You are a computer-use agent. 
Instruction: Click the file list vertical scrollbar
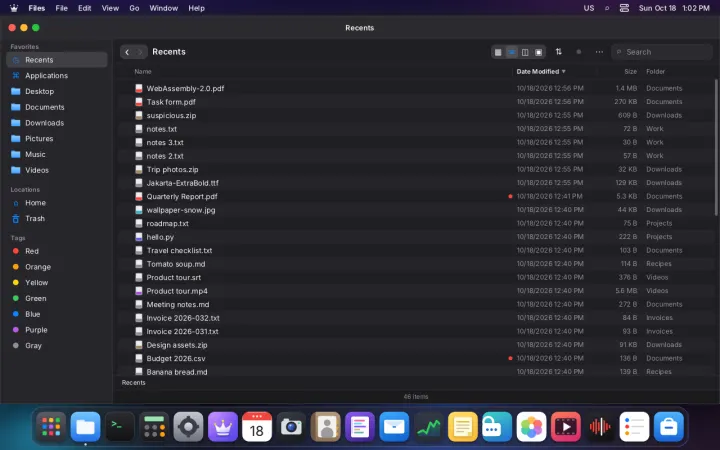pyautogui.click(x=716, y=147)
